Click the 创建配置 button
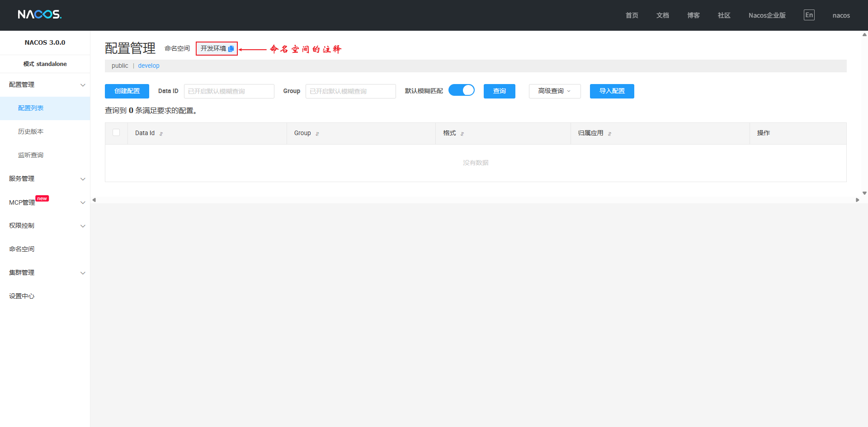Viewport: 868px width, 427px height. coord(127,91)
